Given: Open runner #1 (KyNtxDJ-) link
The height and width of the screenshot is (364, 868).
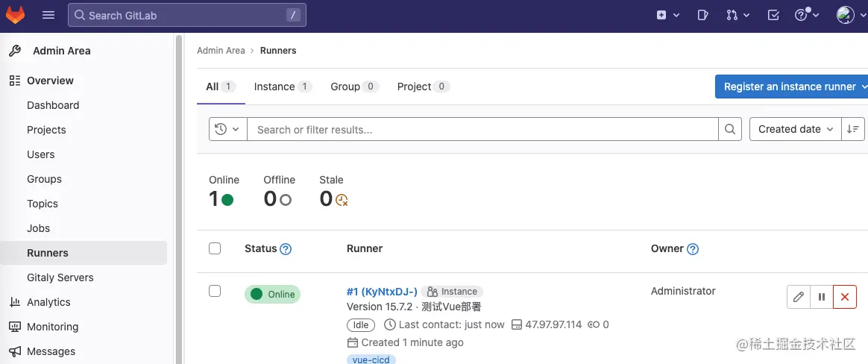Looking at the screenshot, I should click(x=382, y=292).
